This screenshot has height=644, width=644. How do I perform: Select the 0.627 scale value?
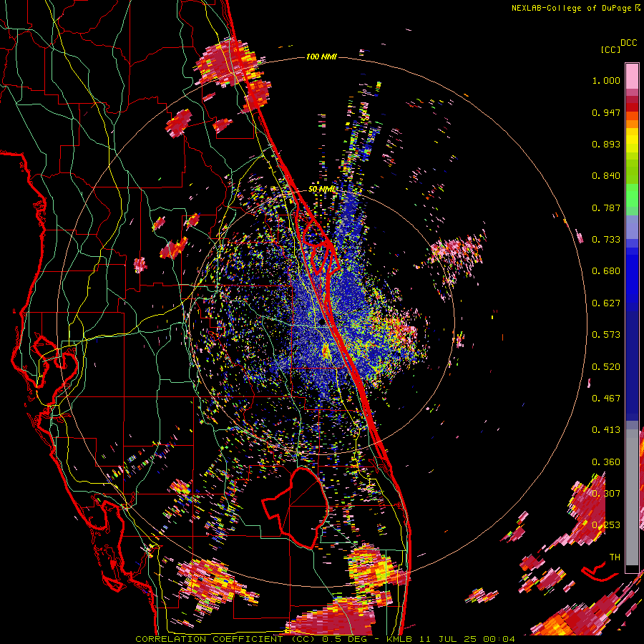[606, 303]
